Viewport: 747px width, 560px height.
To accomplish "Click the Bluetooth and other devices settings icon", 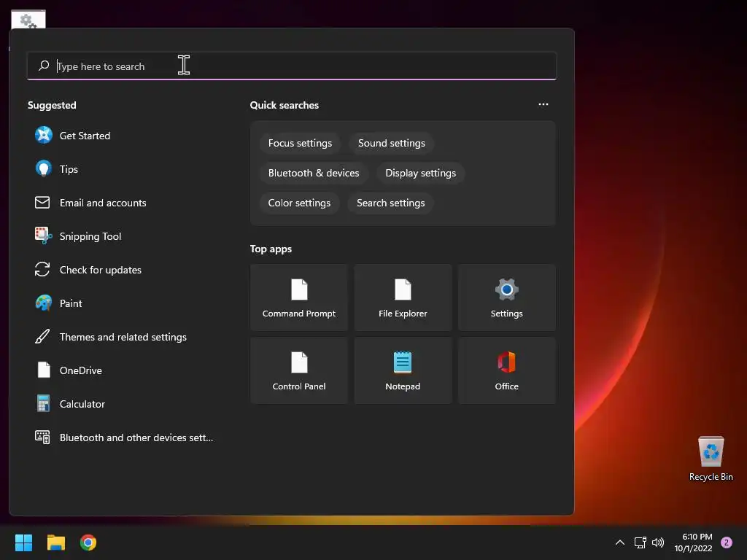I will (x=42, y=437).
